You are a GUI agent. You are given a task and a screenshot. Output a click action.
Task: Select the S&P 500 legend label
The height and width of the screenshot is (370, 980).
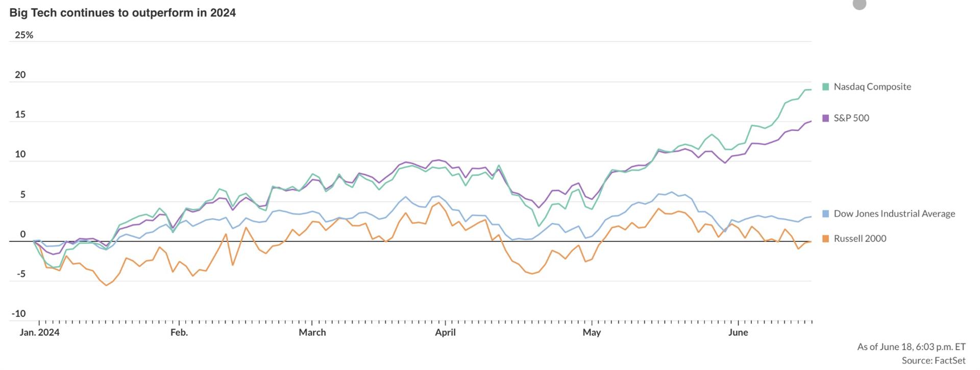tap(851, 118)
